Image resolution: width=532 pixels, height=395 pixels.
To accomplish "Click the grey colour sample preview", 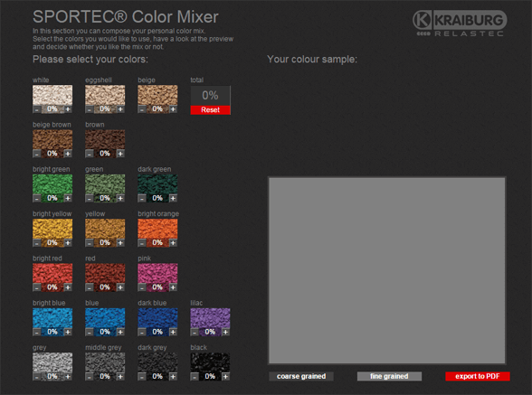I will [387, 270].
